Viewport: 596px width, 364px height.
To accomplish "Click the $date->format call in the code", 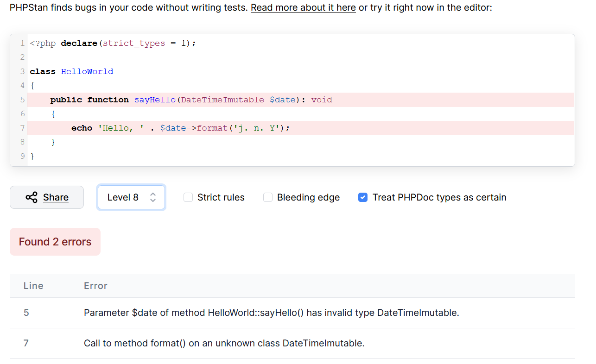I will click(225, 128).
